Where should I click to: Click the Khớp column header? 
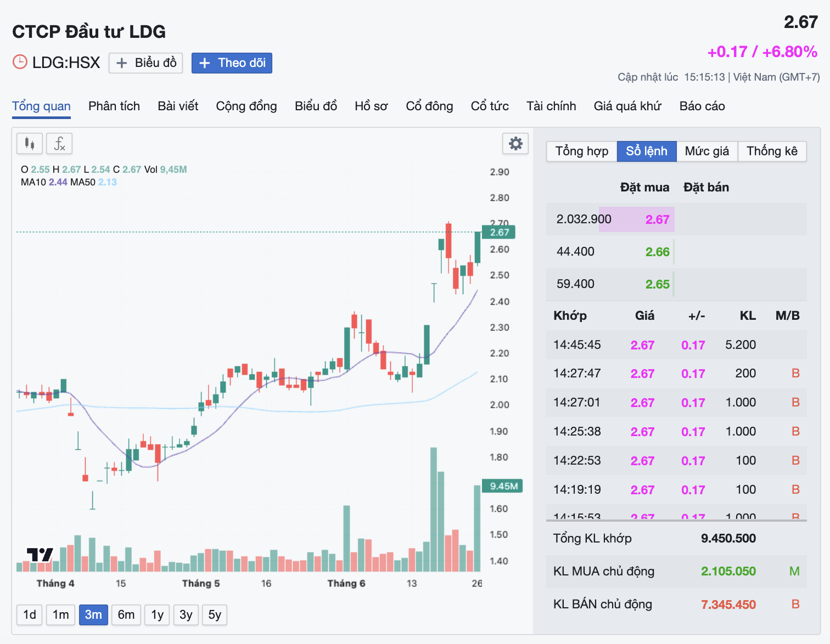pyautogui.click(x=570, y=315)
